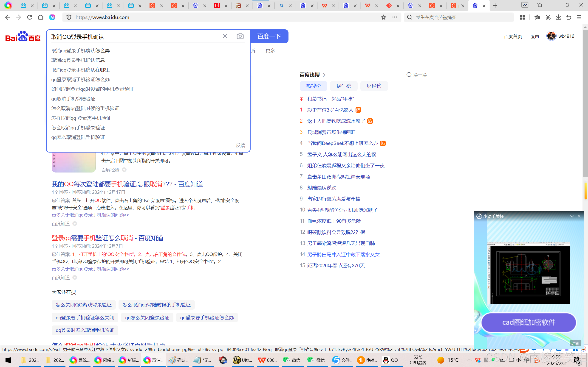
Task: Switch to the 民生榜 tab
Action: (x=344, y=86)
